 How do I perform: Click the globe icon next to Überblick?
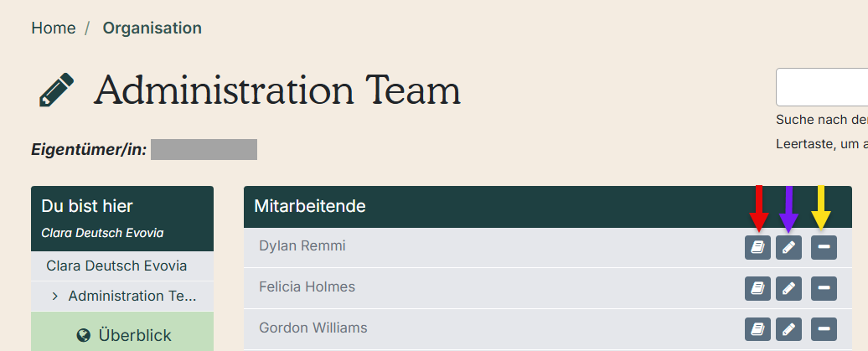(x=84, y=335)
